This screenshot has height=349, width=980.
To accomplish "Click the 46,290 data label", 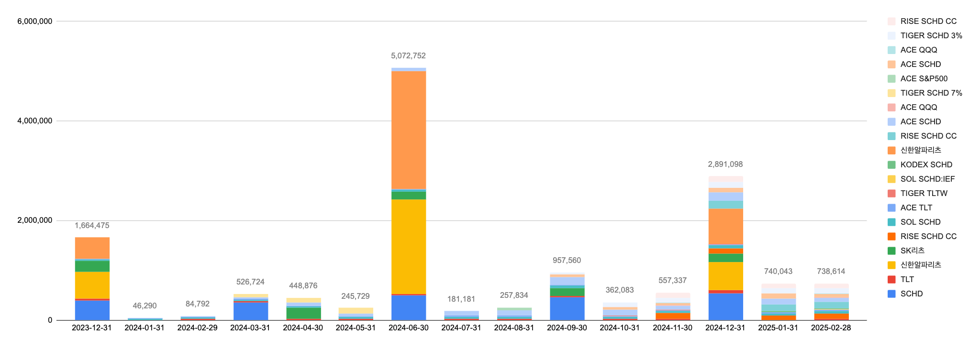I will 145,306.
